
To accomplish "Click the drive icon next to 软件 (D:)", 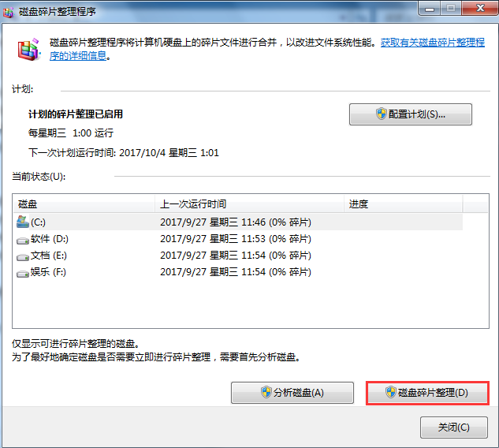I will 22,239.
